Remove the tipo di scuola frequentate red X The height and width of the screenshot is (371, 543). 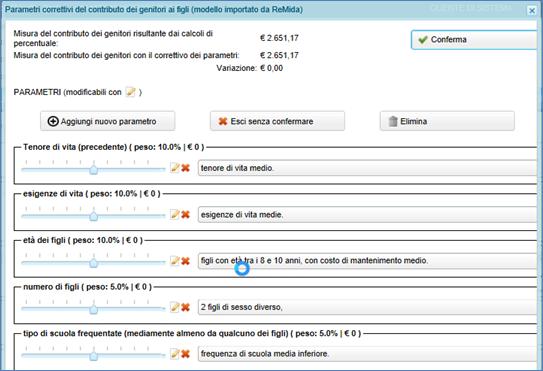coord(186,354)
